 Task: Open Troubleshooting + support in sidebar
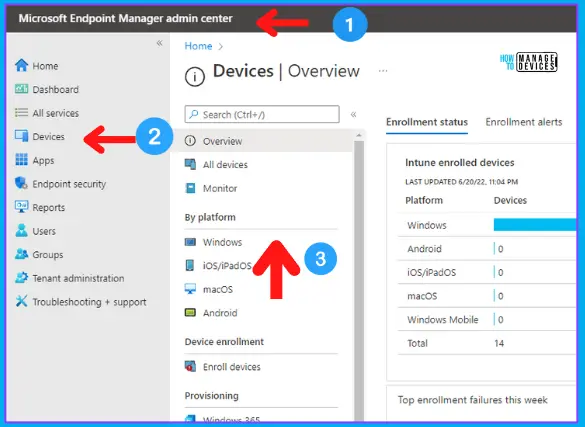point(89,302)
